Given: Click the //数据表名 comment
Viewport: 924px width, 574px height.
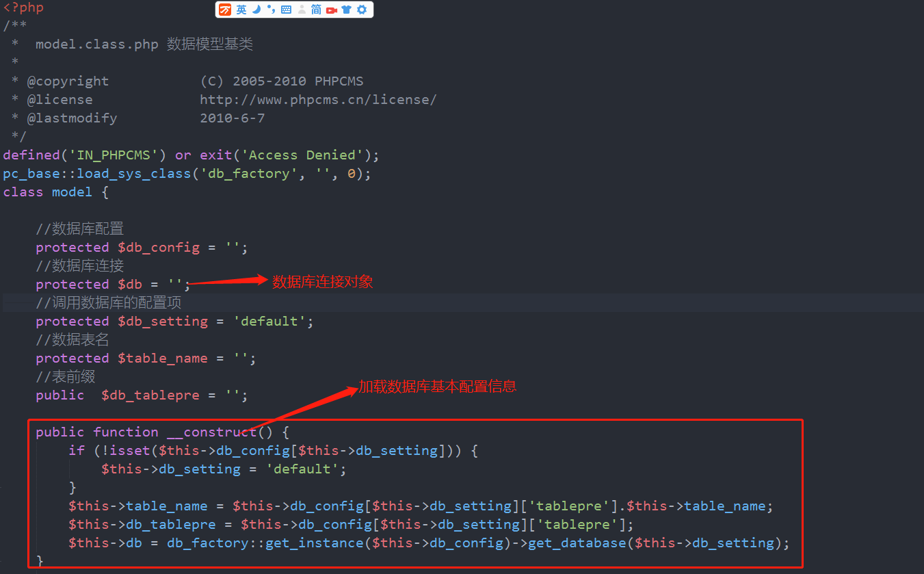Looking at the screenshot, I should click(x=72, y=339).
